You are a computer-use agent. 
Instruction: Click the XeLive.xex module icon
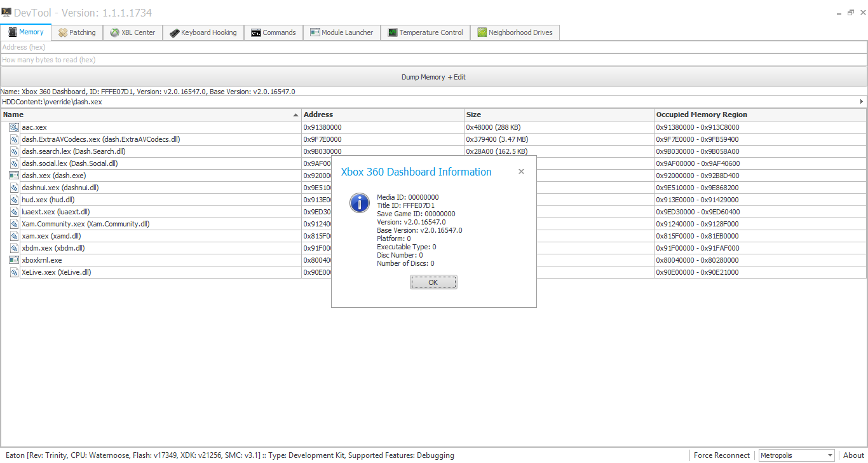tap(14, 272)
